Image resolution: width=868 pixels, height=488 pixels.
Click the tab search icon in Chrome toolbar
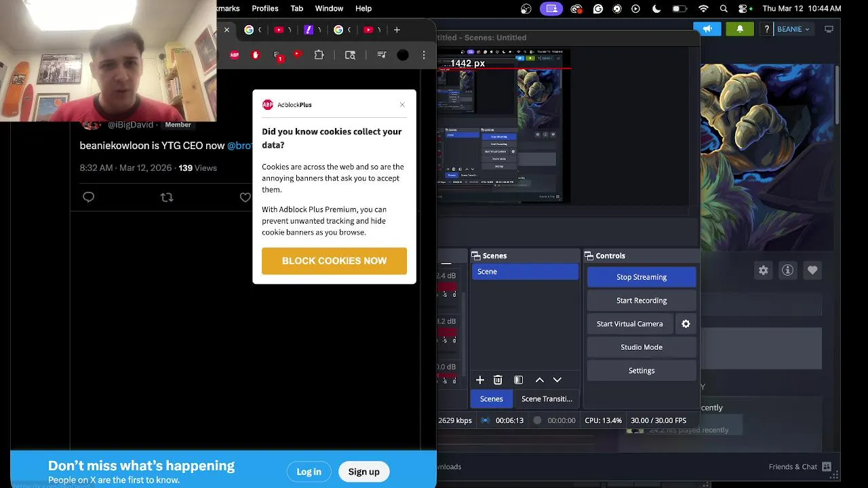click(x=350, y=55)
